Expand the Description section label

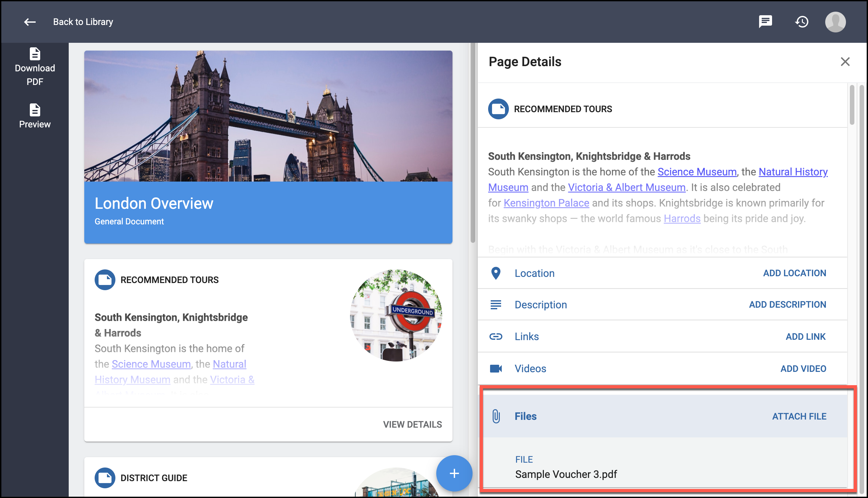point(541,305)
